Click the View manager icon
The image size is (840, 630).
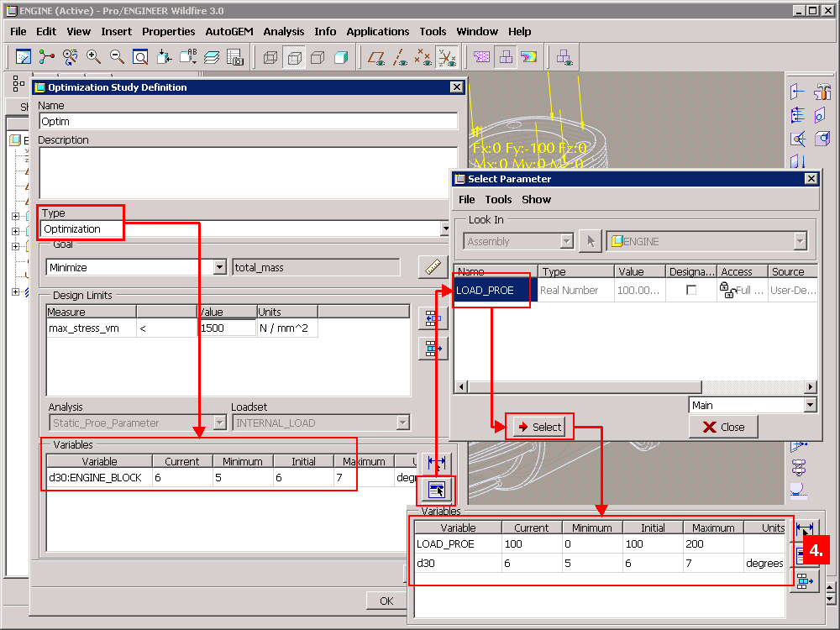(x=235, y=57)
